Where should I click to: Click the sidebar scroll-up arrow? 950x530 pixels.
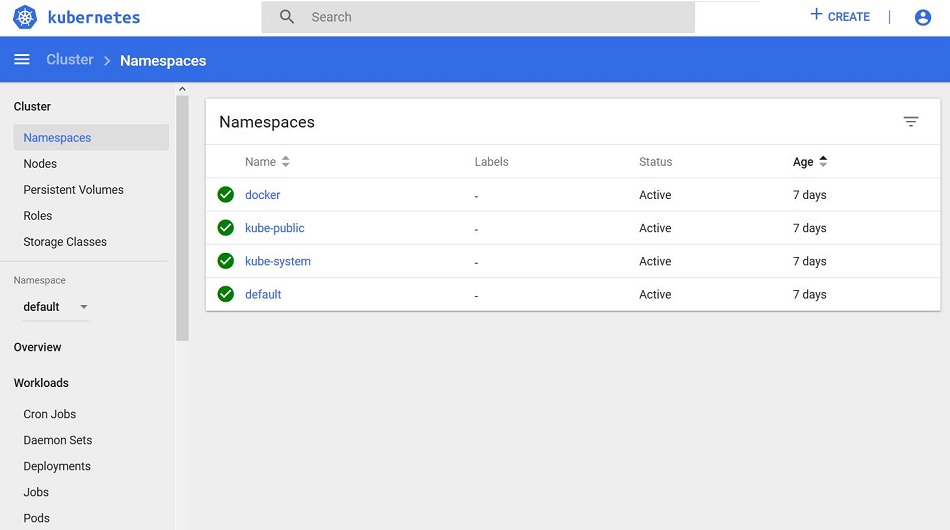182,89
